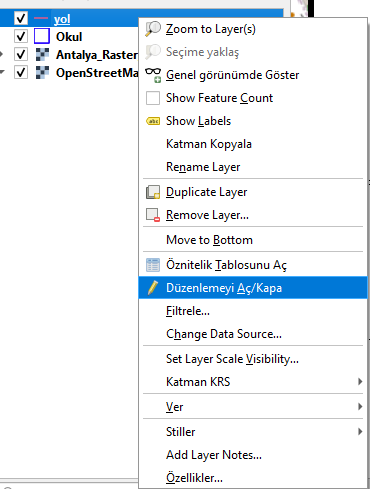Image resolution: width=370 pixels, height=489 pixels.
Task: Open Öznitelik Tablosunu Aç menu entry
Action: coord(253,265)
